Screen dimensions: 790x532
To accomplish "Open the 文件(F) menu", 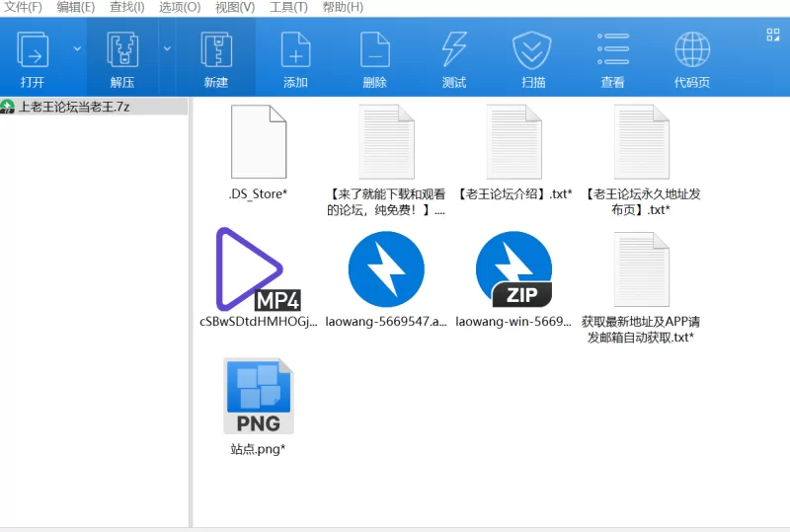I will point(23,8).
